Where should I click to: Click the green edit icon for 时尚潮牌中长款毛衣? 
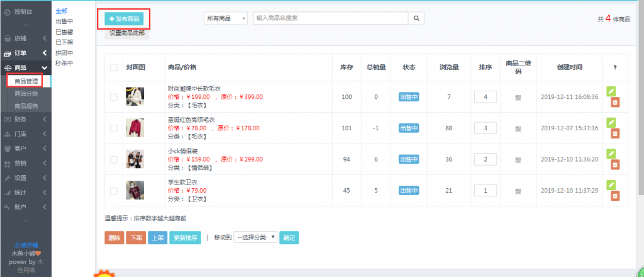click(611, 91)
